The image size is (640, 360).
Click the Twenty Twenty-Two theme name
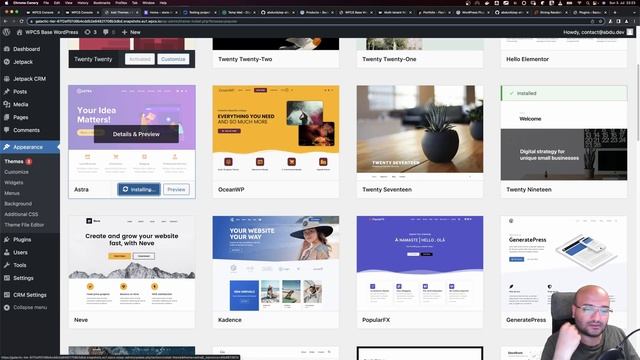(x=245, y=59)
